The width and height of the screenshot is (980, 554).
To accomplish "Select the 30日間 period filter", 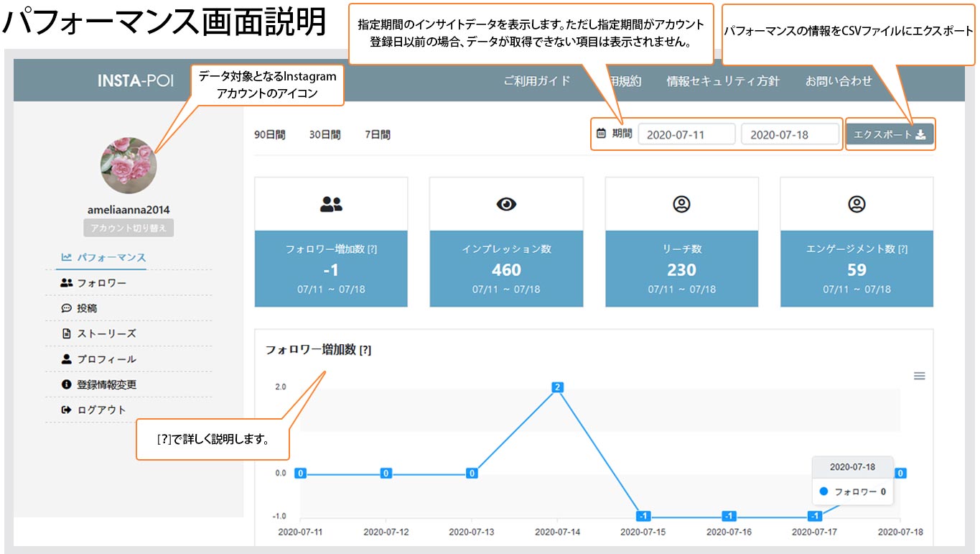I will pos(325,134).
